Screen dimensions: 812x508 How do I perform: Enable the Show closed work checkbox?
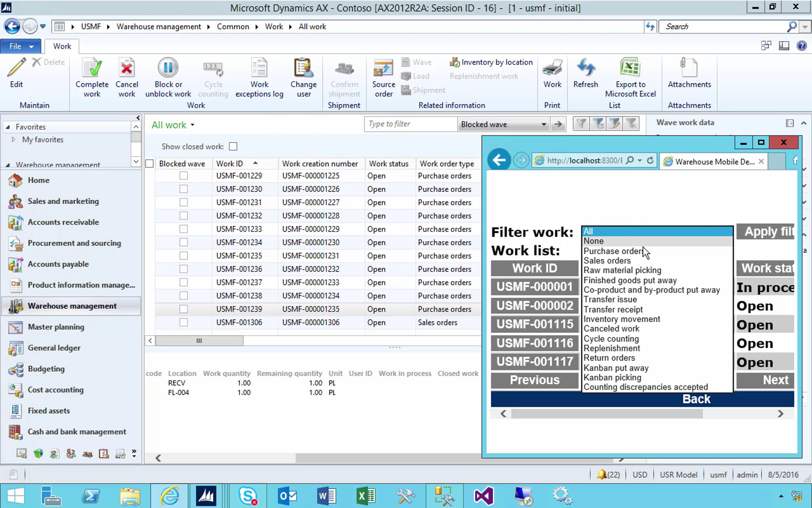point(233,147)
